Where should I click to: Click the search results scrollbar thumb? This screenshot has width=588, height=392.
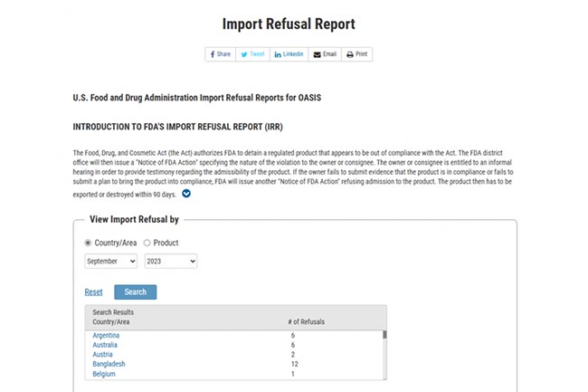pos(384,335)
